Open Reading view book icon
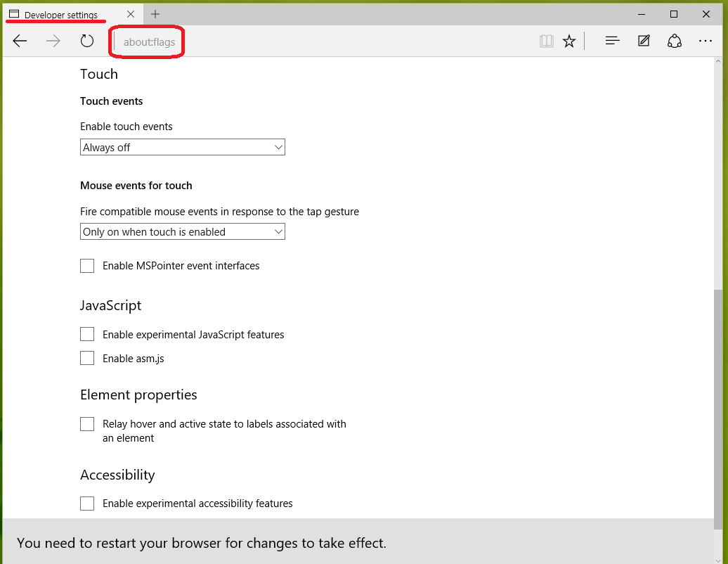The image size is (728, 564). tap(547, 41)
